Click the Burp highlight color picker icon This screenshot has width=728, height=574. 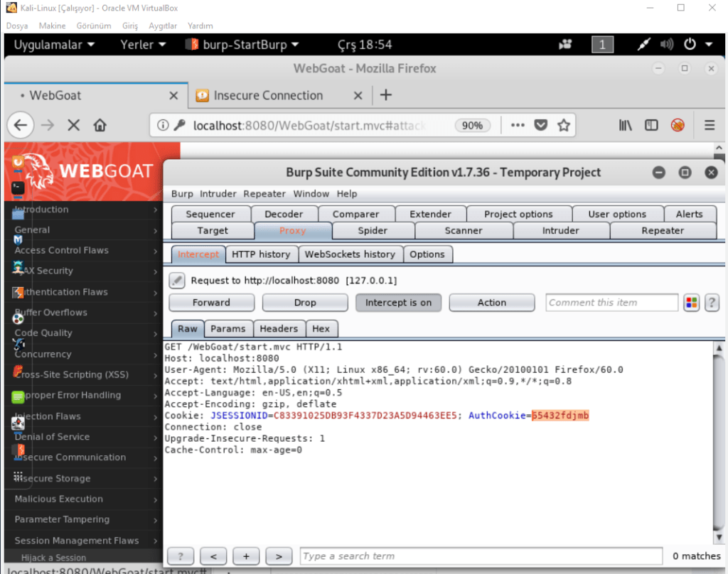[x=691, y=303]
